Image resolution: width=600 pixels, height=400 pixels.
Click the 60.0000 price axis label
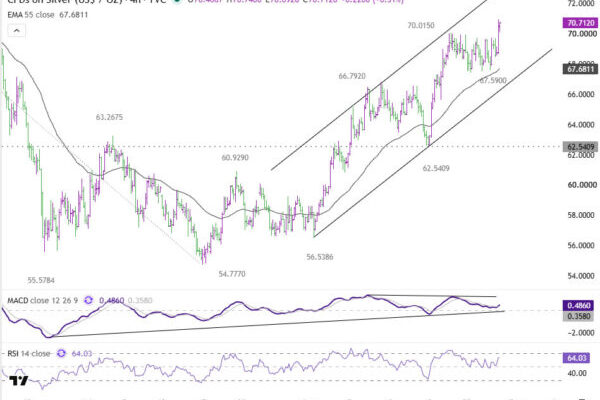582,185
